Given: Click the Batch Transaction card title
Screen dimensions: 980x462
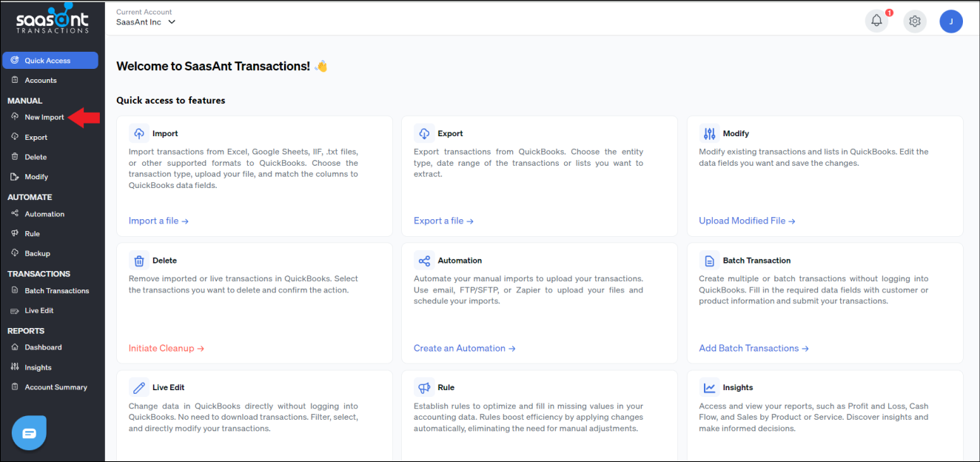Looking at the screenshot, I should click(757, 261).
